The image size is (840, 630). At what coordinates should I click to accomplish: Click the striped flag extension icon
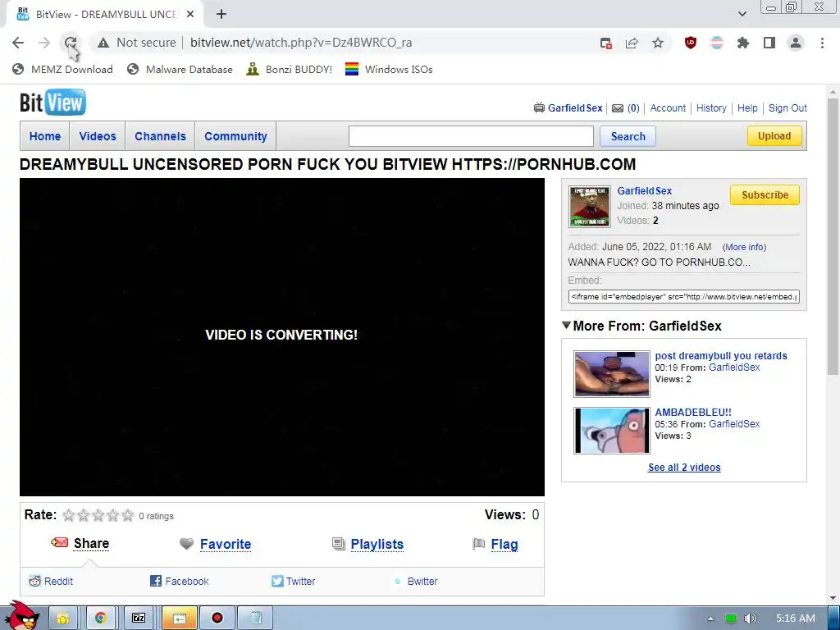[717, 43]
